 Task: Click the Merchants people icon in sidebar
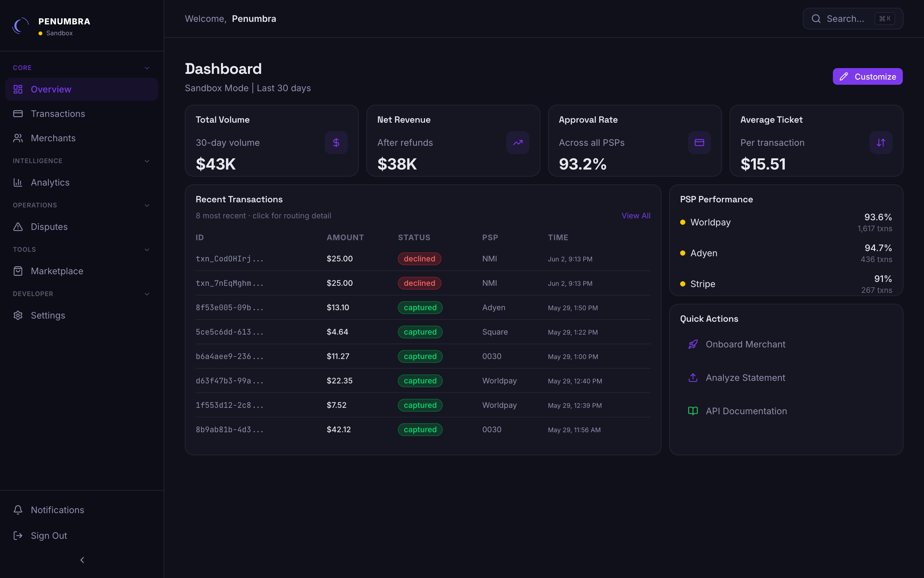18,138
